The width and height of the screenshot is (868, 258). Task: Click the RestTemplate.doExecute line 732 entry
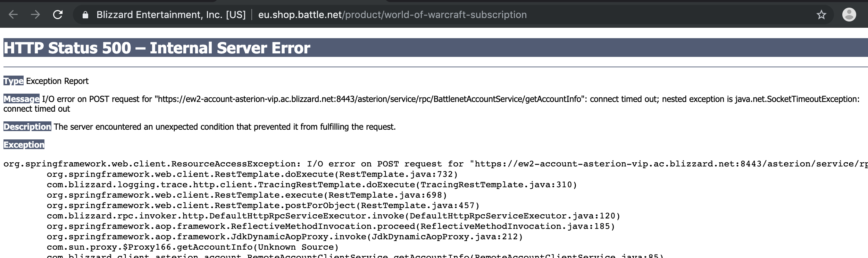coord(252,174)
